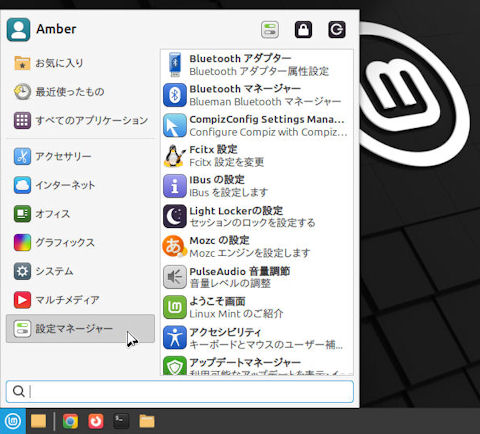
Task: Lock the screen with the padlock icon
Action: 303,30
